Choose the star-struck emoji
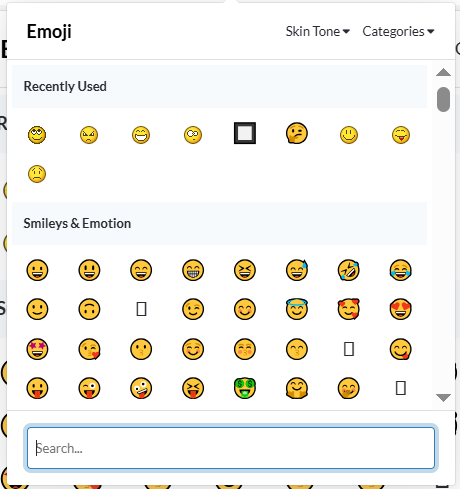This screenshot has height=489, width=460. pos(37,349)
